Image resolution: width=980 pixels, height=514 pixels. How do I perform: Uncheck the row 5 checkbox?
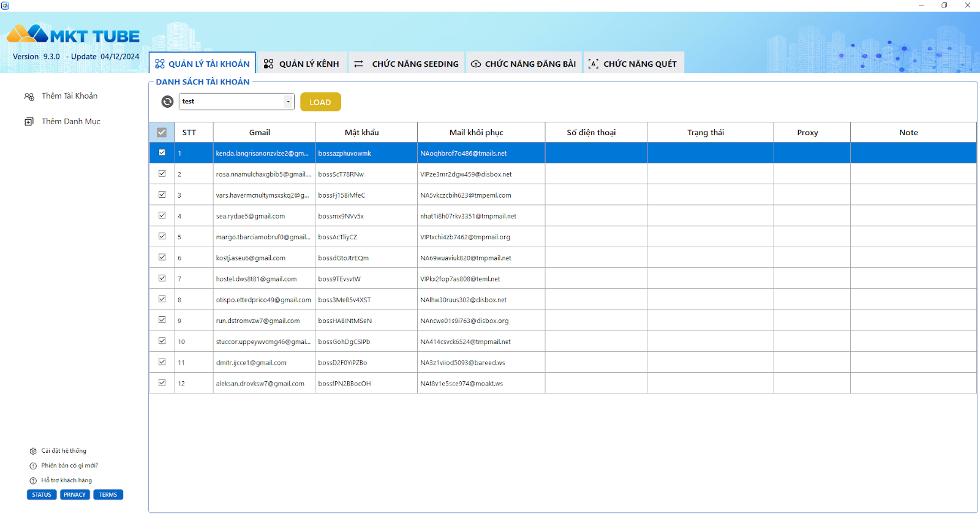pos(162,236)
